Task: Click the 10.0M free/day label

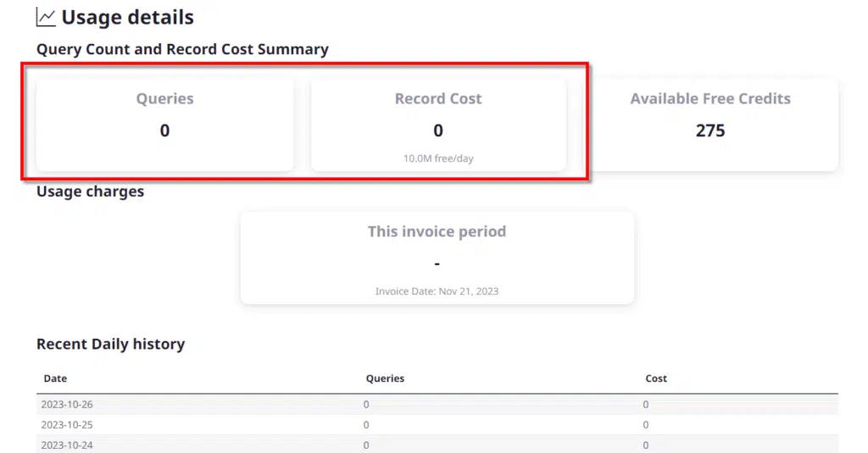Action: pos(438,158)
